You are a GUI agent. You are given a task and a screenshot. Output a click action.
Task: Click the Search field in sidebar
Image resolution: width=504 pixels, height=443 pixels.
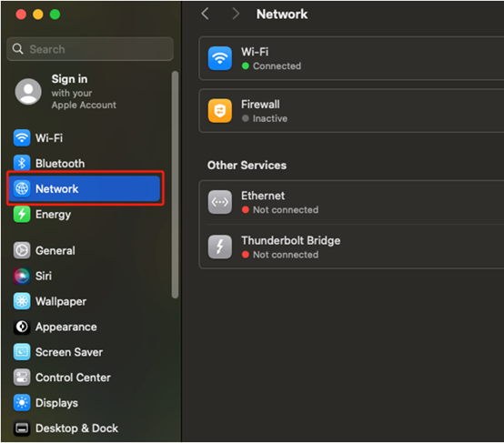tap(90, 49)
